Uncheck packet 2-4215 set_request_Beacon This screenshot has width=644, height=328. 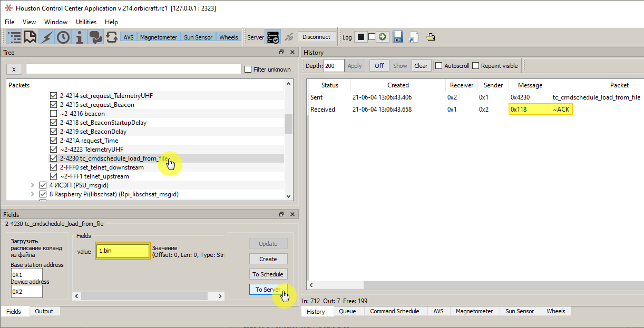53,104
